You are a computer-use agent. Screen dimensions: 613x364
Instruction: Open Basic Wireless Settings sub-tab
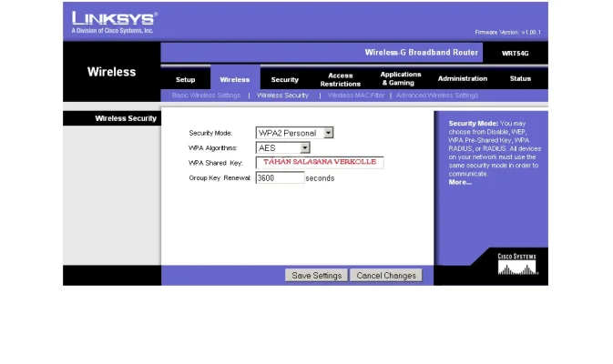tap(206, 96)
